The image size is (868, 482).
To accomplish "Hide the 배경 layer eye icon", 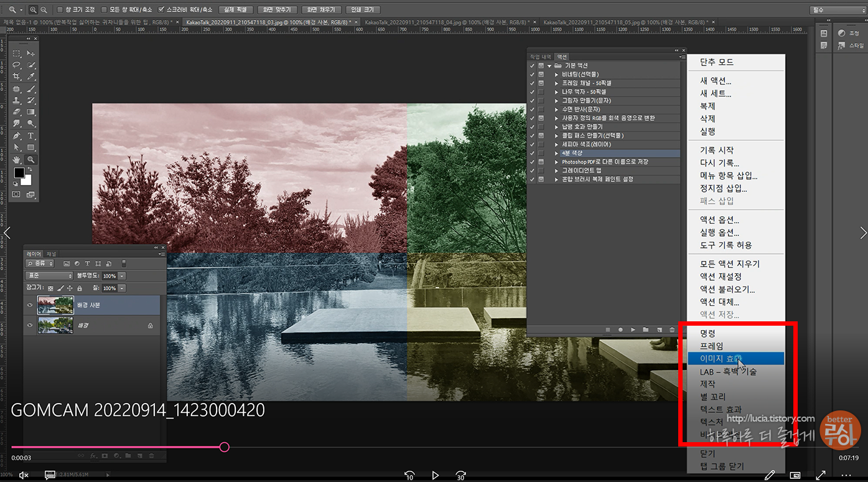I will pos(30,325).
